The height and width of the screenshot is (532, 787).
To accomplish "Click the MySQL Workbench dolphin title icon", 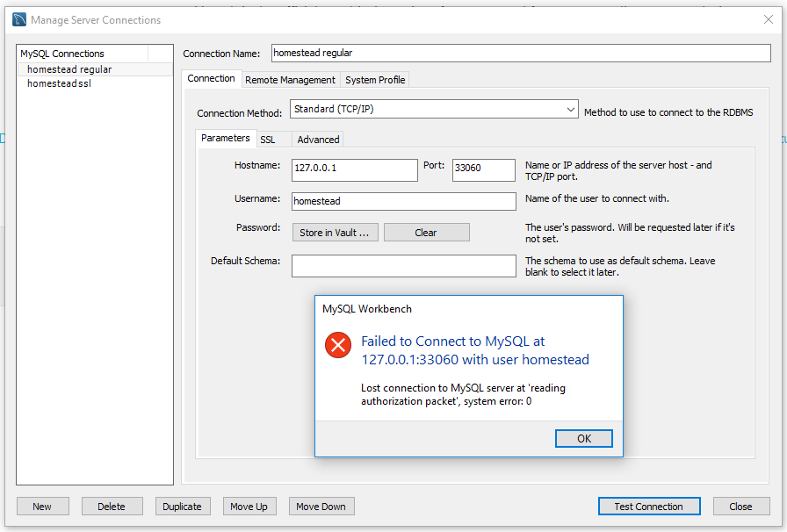I will [x=19, y=19].
